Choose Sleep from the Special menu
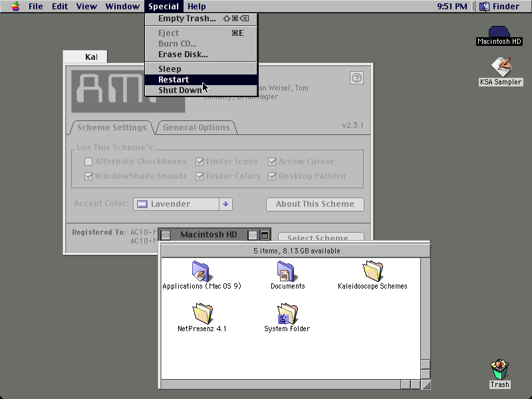 point(201,69)
